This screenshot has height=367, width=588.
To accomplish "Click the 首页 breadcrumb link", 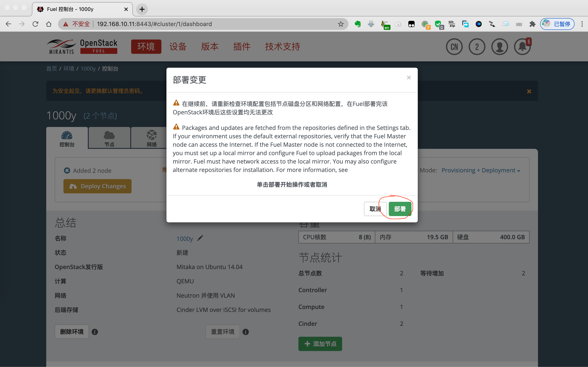I will (x=52, y=69).
